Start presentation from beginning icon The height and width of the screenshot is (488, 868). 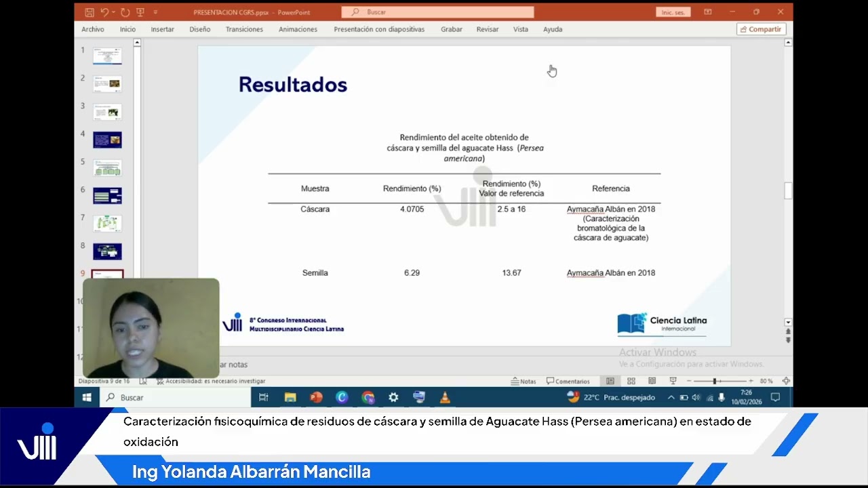click(140, 12)
